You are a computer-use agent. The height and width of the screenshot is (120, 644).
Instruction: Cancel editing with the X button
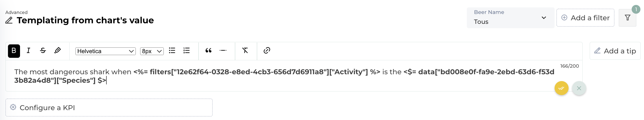click(x=579, y=88)
